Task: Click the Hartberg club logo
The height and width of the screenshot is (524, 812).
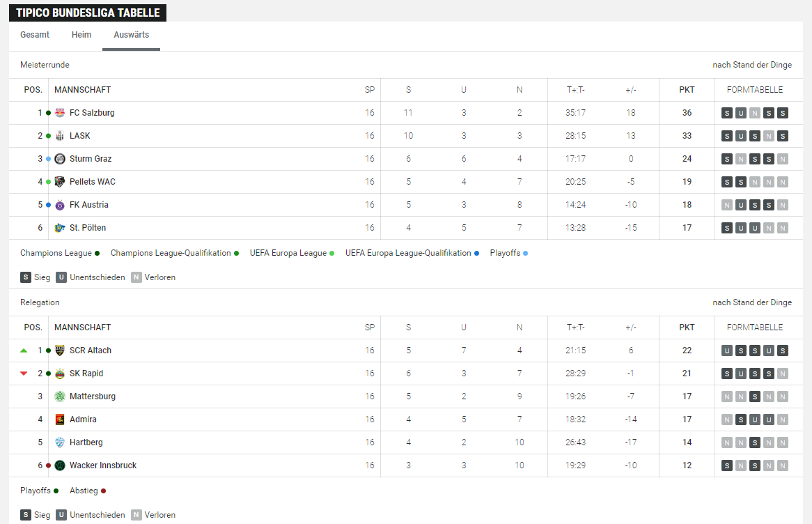Action: [60, 442]
